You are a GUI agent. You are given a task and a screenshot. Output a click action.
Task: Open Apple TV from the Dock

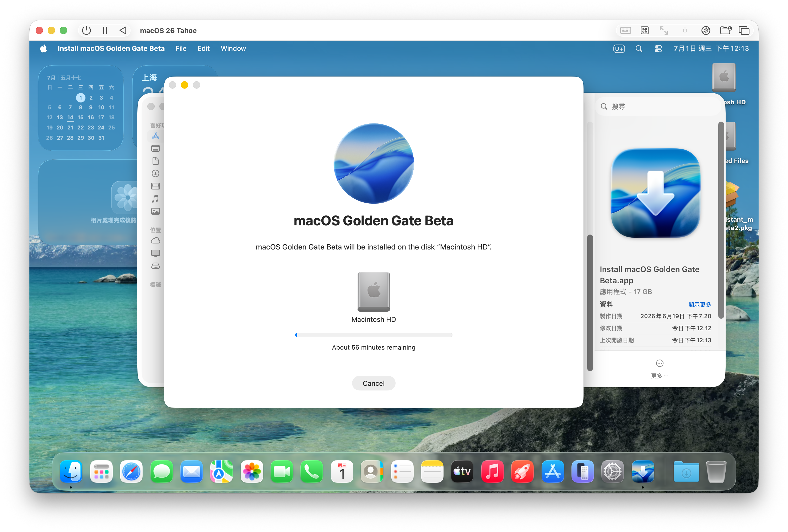point(462,471)
